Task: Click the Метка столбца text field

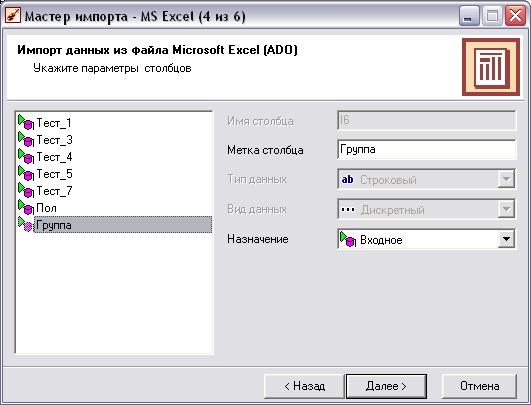Action: (427, 149)
